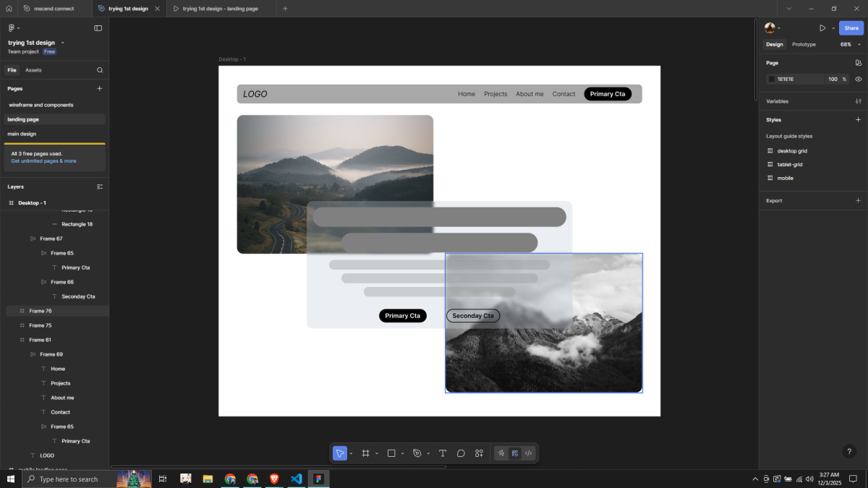Expand the file name dropdown arrow
The image size is (868, 488).
pos(63,43)
